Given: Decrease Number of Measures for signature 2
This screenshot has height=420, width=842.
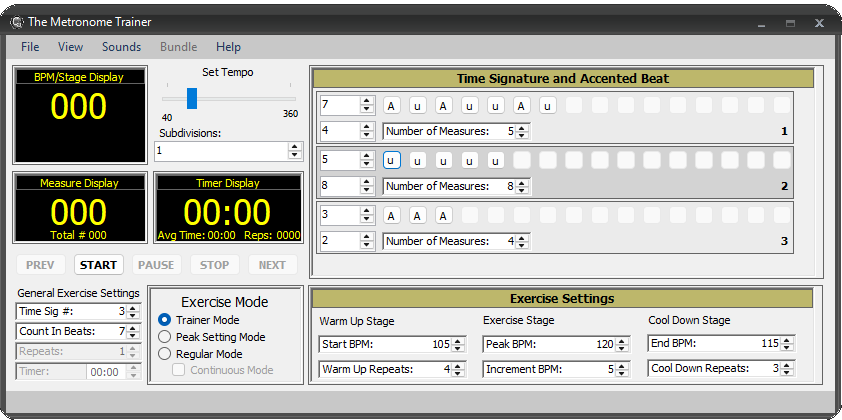Looking at the screenshot, I should coord(522,190).
